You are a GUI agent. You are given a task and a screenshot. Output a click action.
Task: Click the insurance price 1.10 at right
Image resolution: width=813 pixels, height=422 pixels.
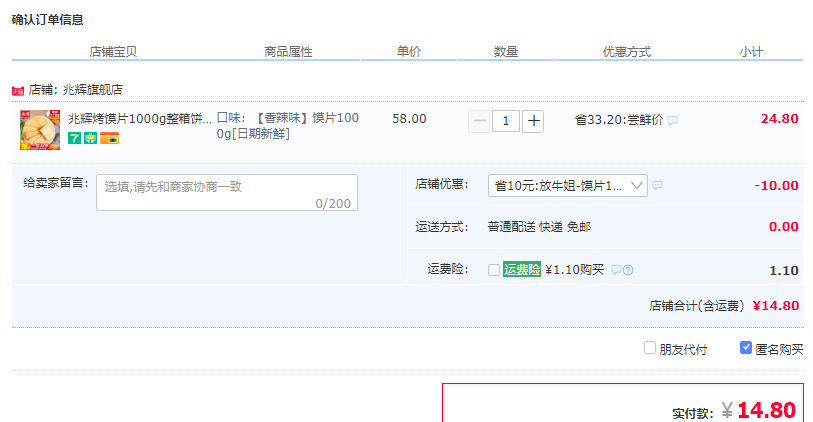[784, 271]
